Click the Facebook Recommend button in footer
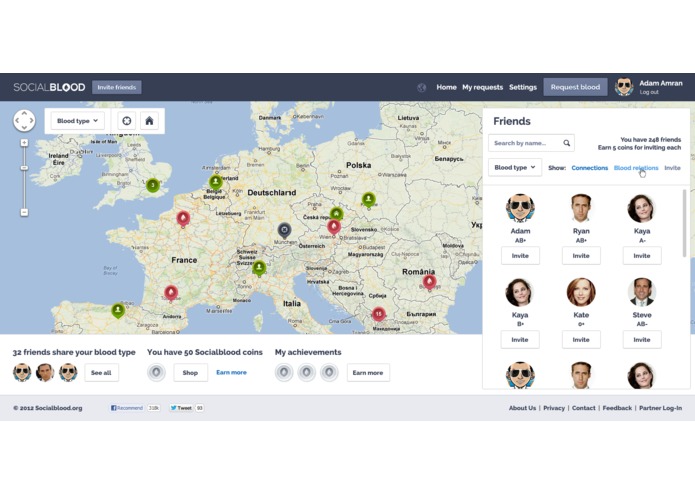The width and height of the screenshot is (695, 494). [x=127, y=408]
